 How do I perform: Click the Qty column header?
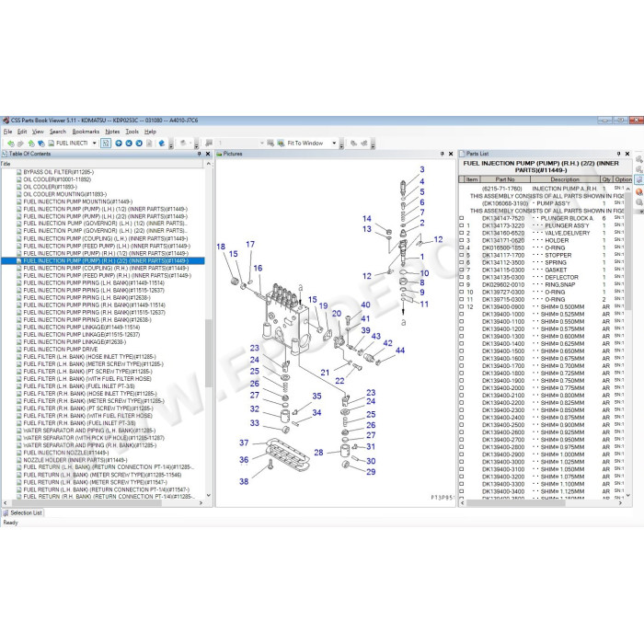pyautogui.click(x=606, y=179)
